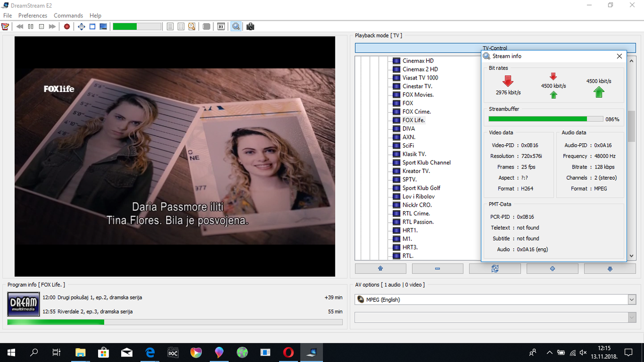Open the Commands menu
Viewport: 644px width, 362px height.
[x=68, y=16]
